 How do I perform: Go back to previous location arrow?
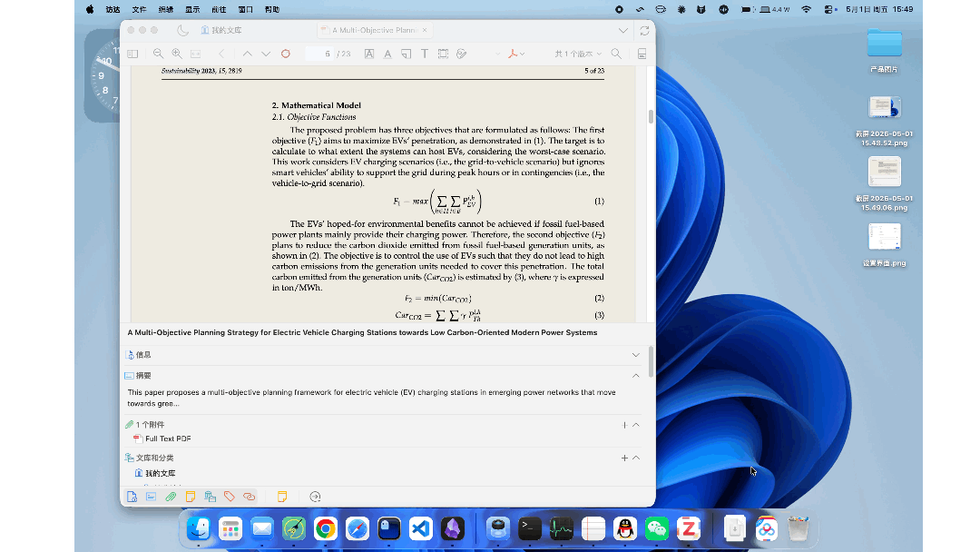(221, 54)
